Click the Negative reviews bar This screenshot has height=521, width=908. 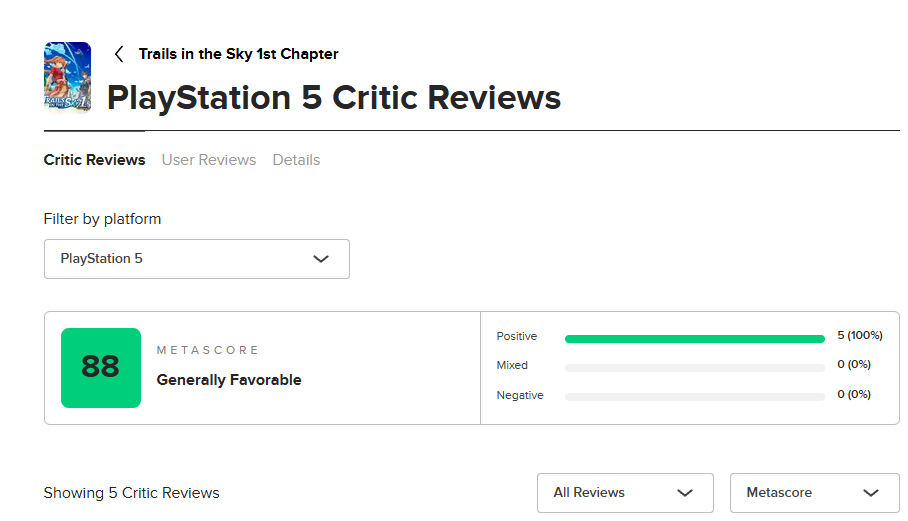coord(694,397)
